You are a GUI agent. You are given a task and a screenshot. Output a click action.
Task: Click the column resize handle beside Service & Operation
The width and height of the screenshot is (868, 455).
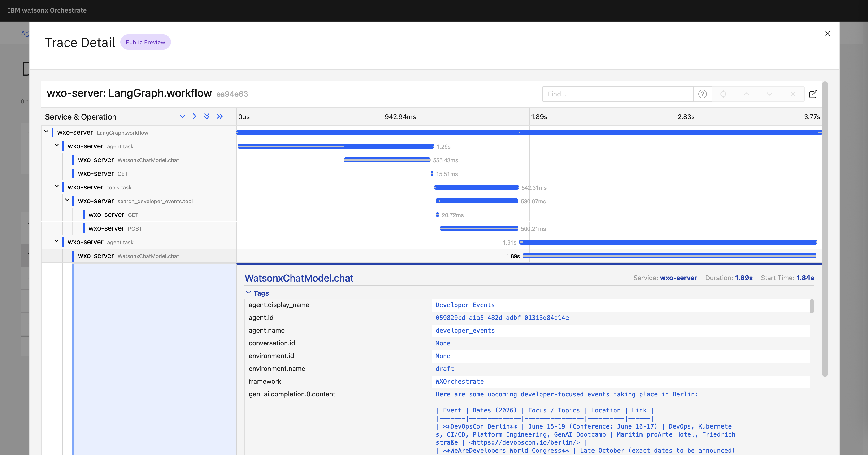[233, 121]
